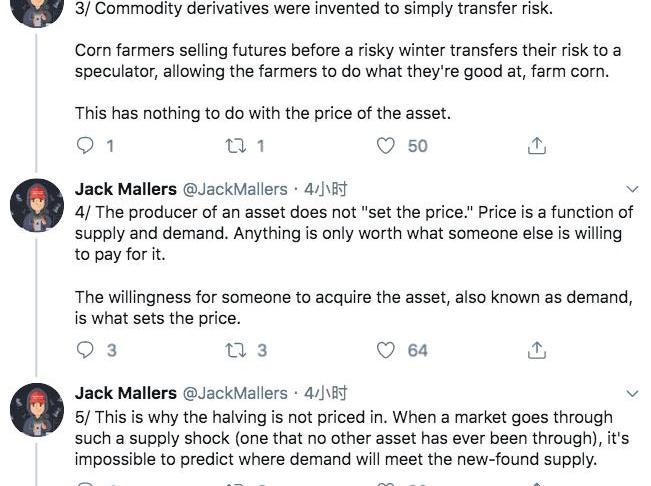Retweet the commodity derivatives tweet
The height and width of the screenshot is (486, 651).
235,146
